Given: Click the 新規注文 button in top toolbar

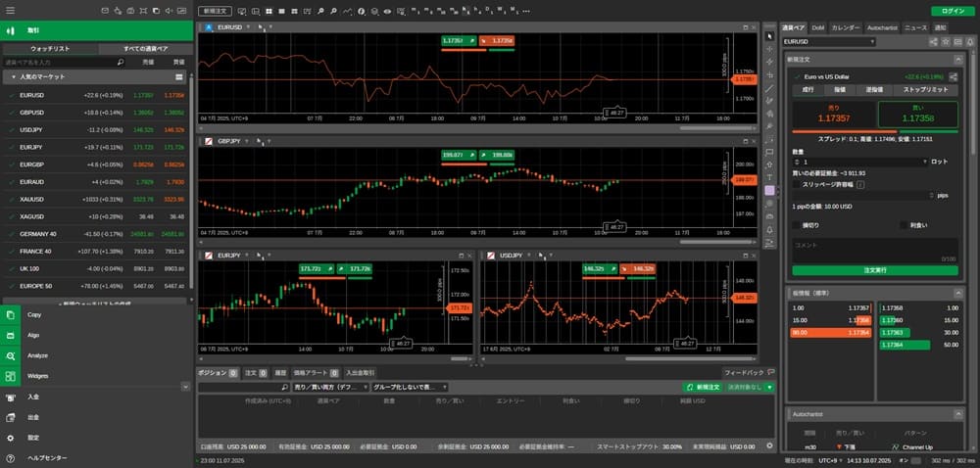Looking at the screenshot, I should (x=215, y=11).
